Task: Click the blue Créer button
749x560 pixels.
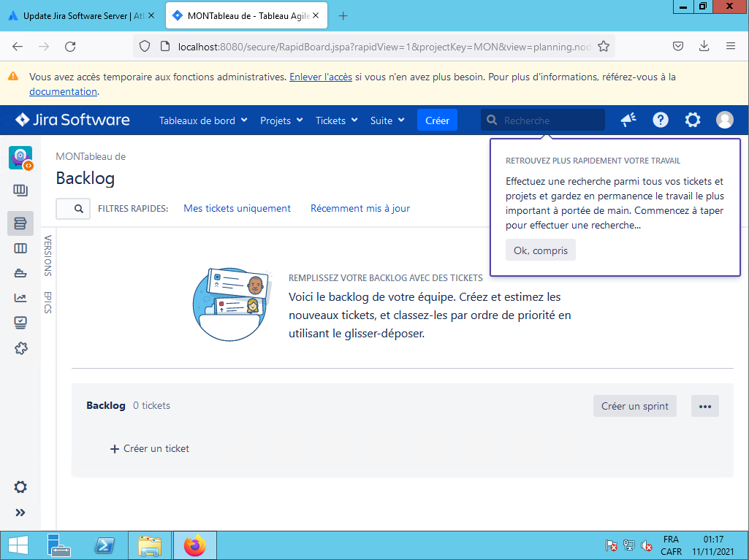Action: [x=437, y=120]
